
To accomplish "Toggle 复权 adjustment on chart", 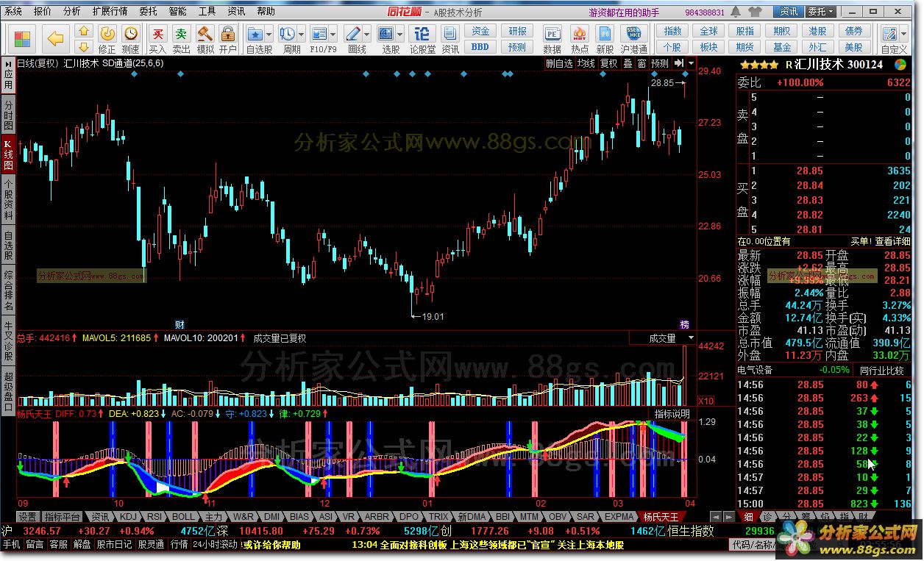I will click(608, 63).
